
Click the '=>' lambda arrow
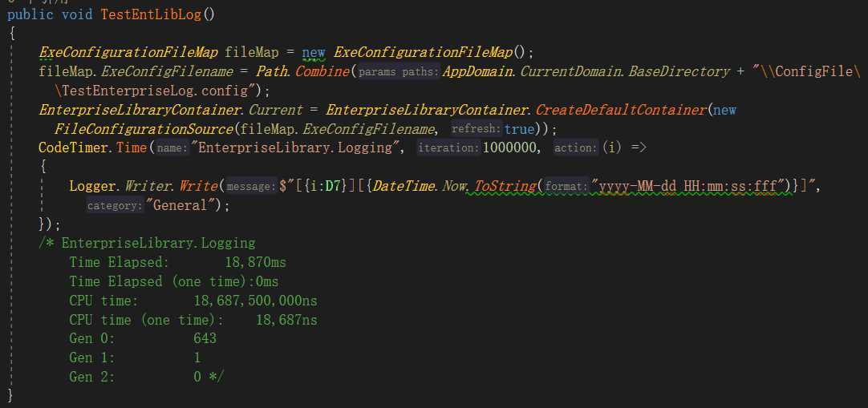pyautogui.click(x=638, y=148)
